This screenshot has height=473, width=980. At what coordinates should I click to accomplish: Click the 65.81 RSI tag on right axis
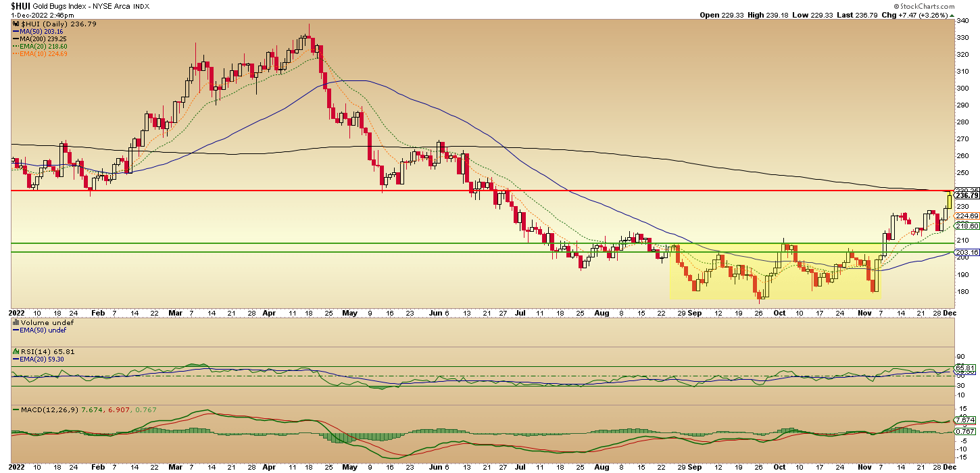(966, 368)
